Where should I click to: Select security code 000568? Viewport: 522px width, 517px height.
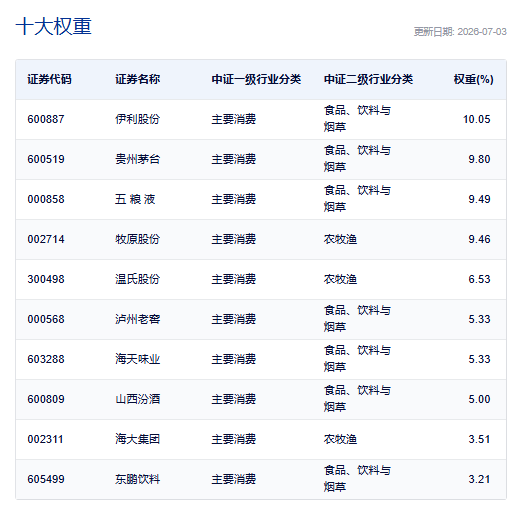tap(46, 319)
